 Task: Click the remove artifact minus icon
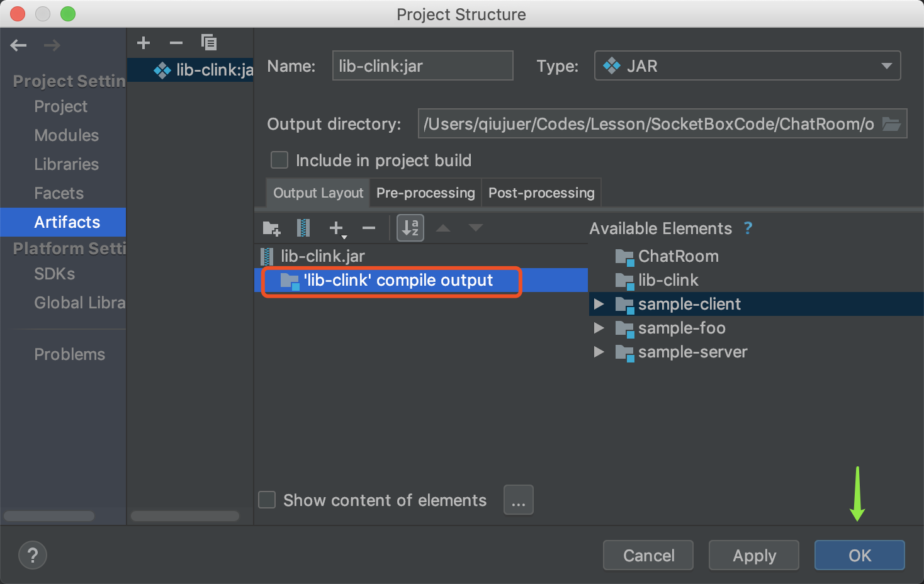click(x=176, y=43)
